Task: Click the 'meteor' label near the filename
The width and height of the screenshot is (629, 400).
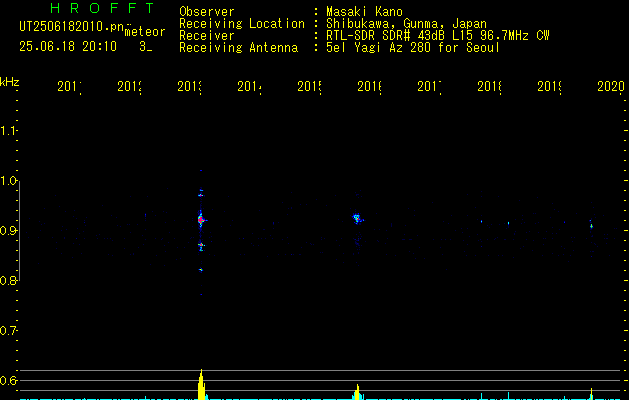Action: pos(145,32)
